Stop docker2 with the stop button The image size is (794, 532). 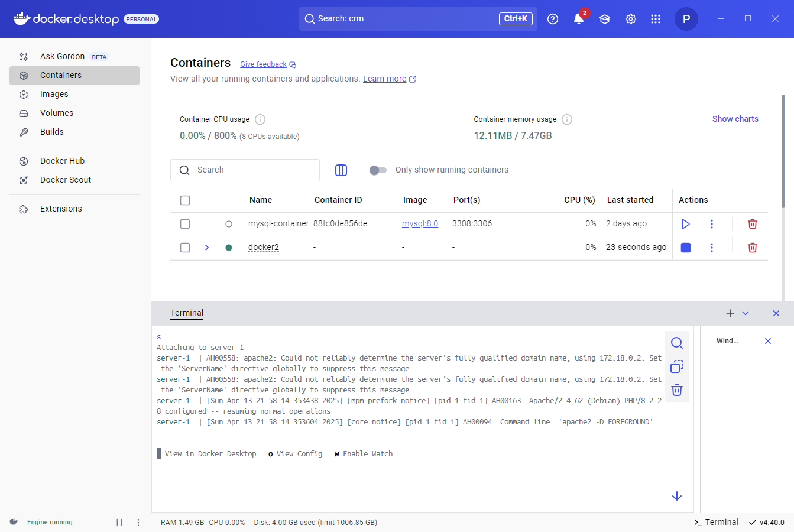(686, 248)
